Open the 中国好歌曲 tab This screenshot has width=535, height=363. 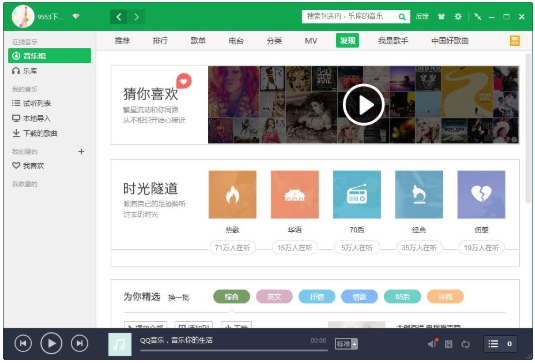coord(450,41)
